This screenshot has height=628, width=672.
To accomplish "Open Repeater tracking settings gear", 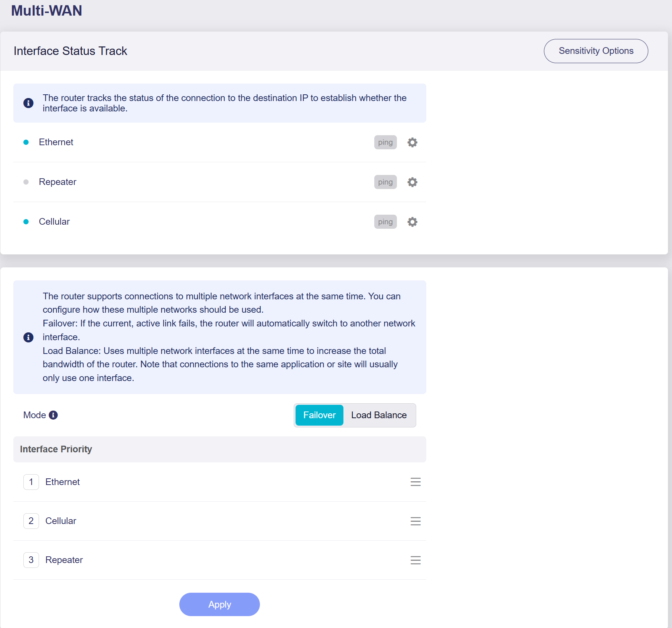I will click(x=412, y=182).
